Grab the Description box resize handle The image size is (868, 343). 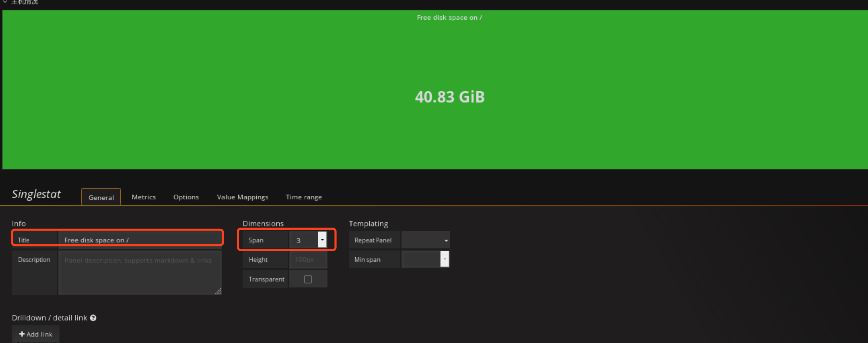[218, 291]
